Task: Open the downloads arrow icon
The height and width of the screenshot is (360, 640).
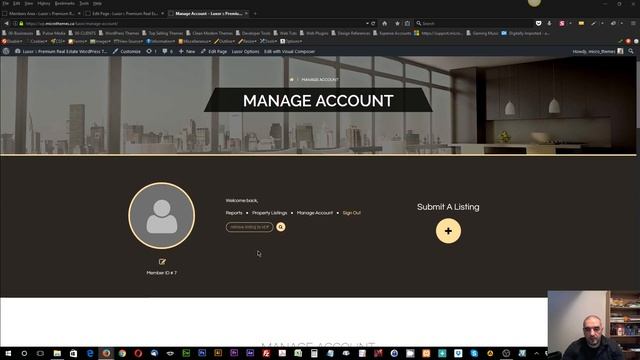Action: pos(549,24)
